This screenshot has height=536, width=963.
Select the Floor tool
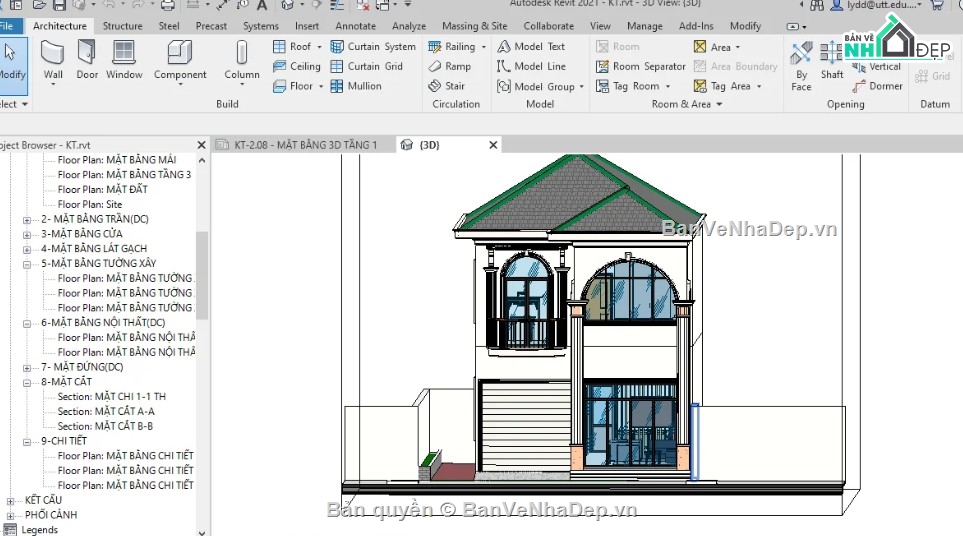coord(293,87)
